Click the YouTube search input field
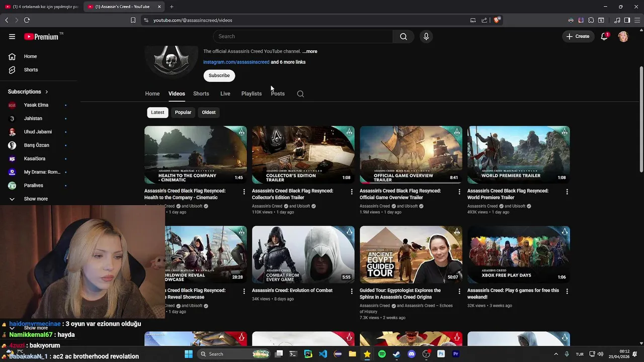 [303, 36]
